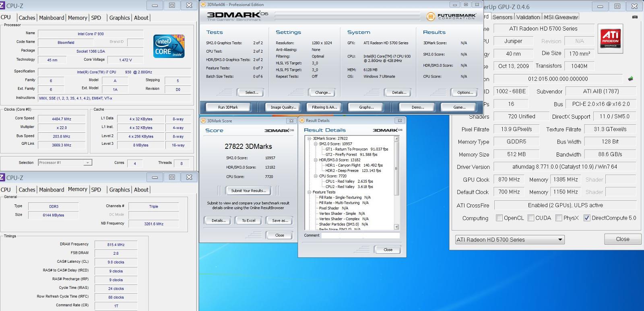Click Options under Results in 3DMark06
Image resolution: width=644 pixels, height=311 pixels.
[x=465, y=93]
